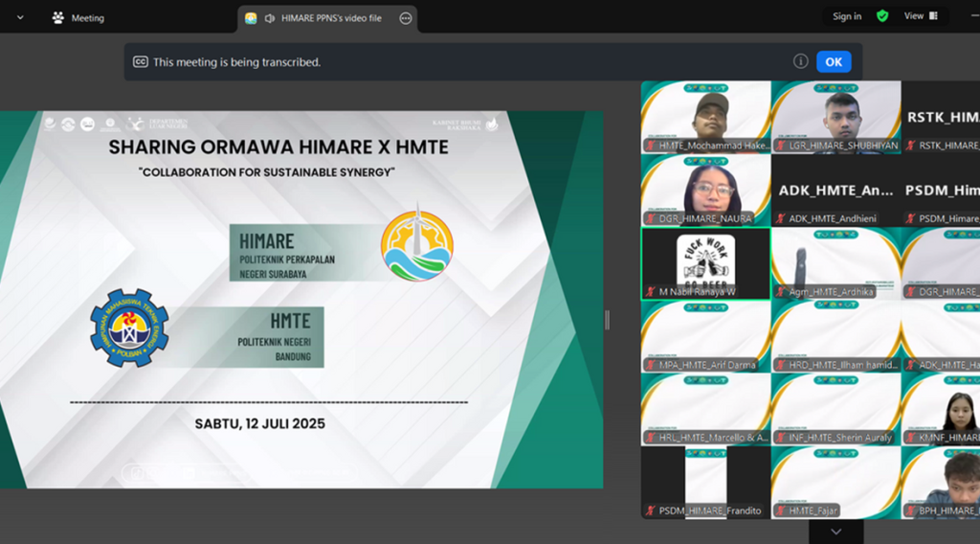
Task: Click the speaker icon on the HIMARE PPNS tab
Action: tap(270, 18)
